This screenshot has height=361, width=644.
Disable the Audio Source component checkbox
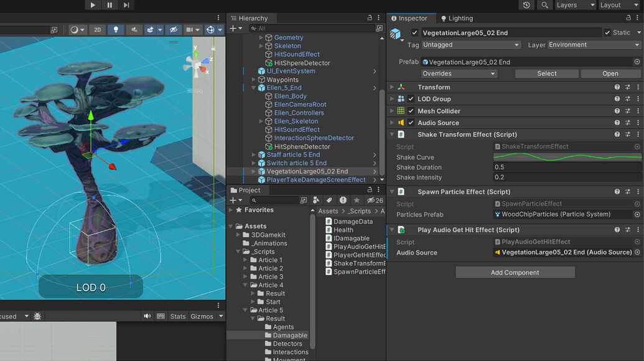pyautogui.click(x=410, y=122)
